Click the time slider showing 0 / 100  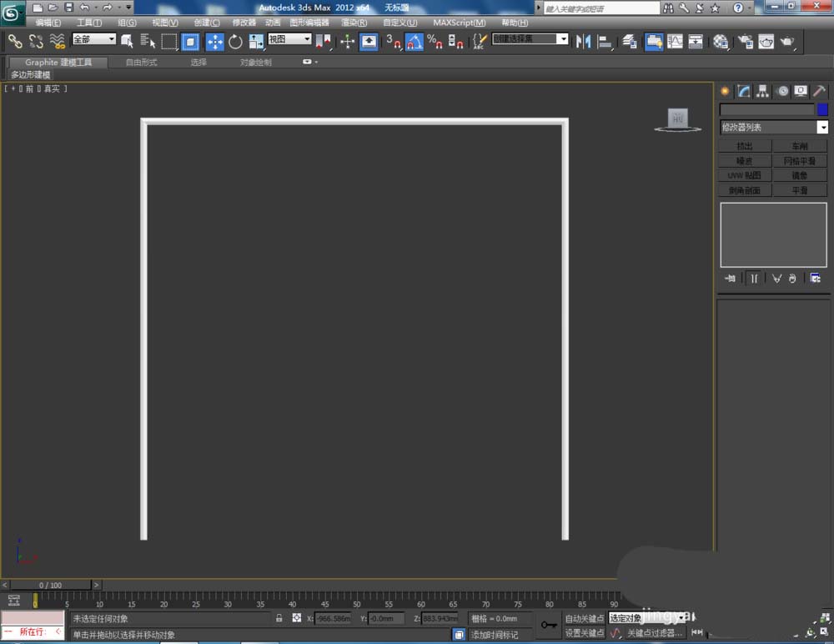pyautogui.click(x=51, y=585)
